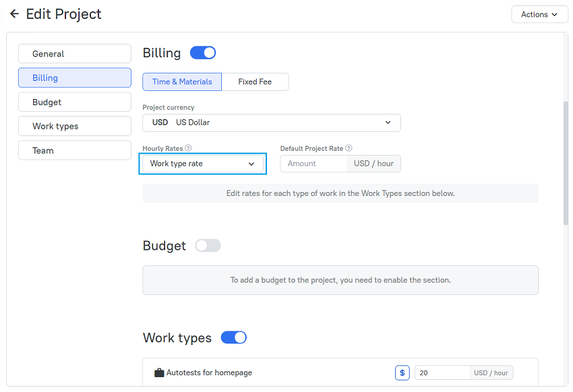This screenshot has width=573, height=392.
Task: Disable the Billing section toggle
Action: pyautogui.click(x=202, y=53)
